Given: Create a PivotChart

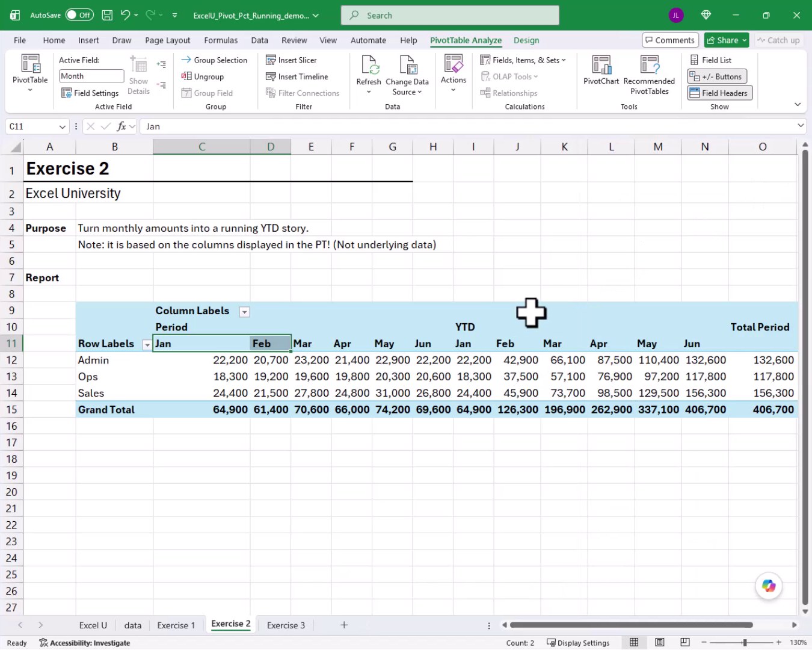Looking at the screenshot, I should point(601,70).
